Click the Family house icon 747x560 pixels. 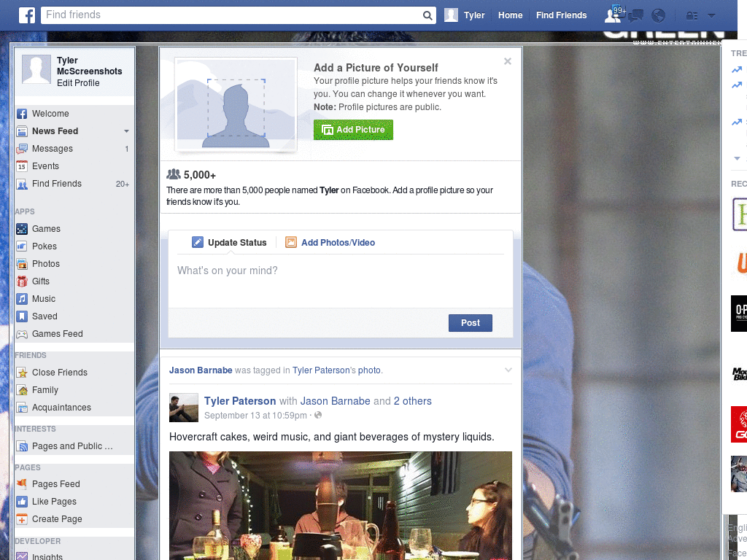tap(22, 391)
